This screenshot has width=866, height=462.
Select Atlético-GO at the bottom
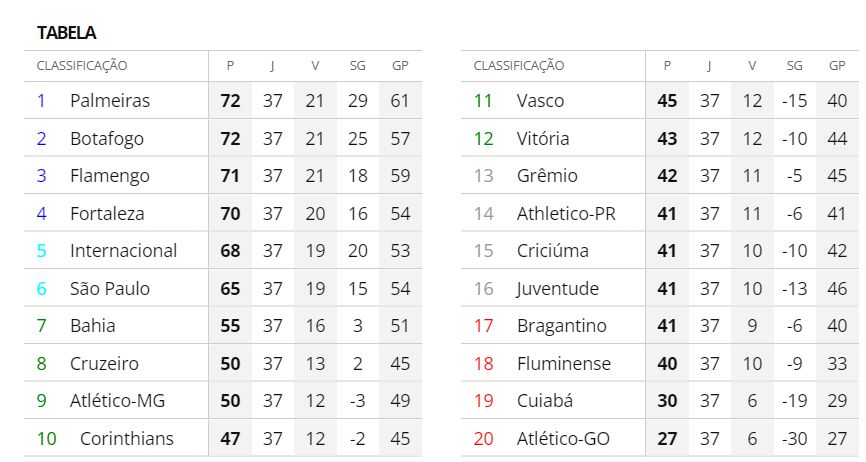click(x=563, y=438)
